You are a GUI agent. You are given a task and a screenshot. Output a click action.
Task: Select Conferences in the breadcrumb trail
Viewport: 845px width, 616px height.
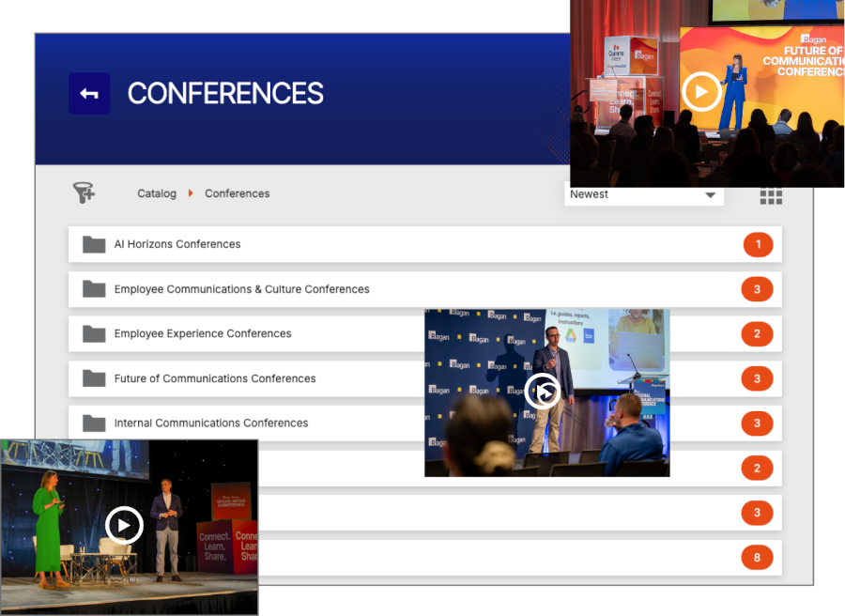[238, 193]
